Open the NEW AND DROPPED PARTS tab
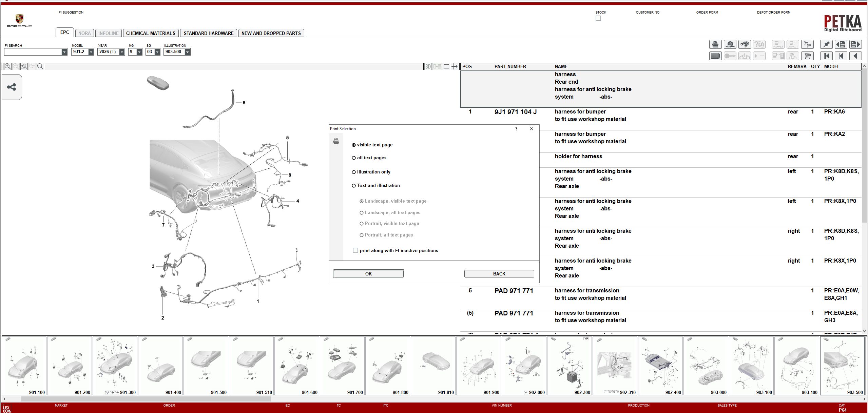The height and width of the screenshot is (413, 868). (x=271, y=33)
